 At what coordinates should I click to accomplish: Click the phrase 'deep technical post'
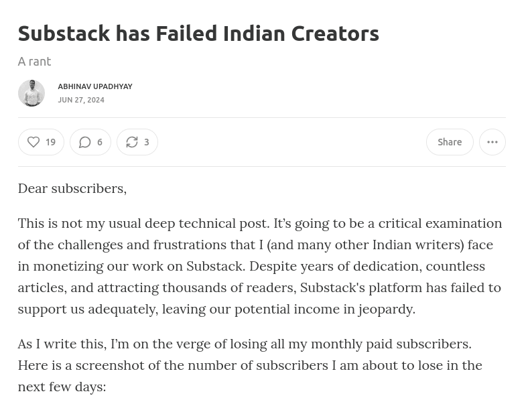[x=207, y=223]
